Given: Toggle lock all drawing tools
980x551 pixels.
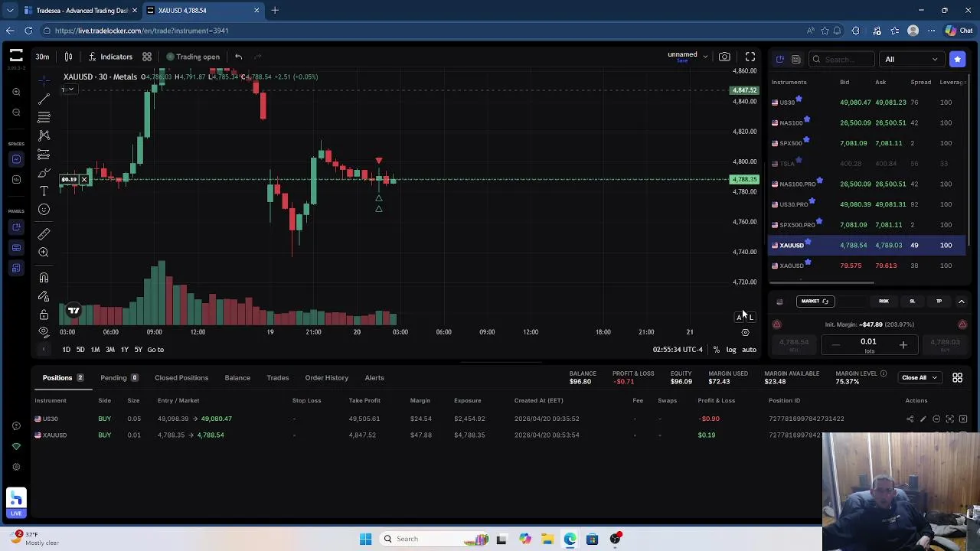Looking at the screenshot, I should click(x=44, y=315).
